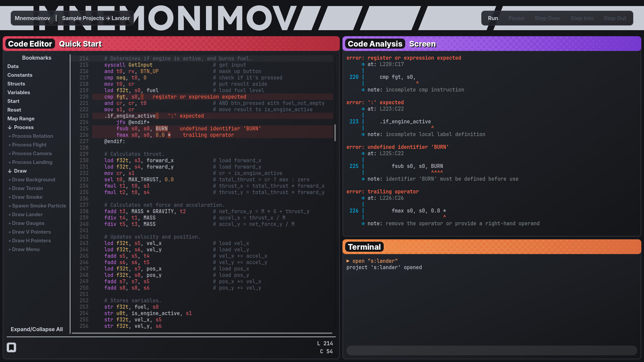Open the Sample Projects Lander breadcrumb
Viewport: 644px width, 362px height.
[96, 18]
